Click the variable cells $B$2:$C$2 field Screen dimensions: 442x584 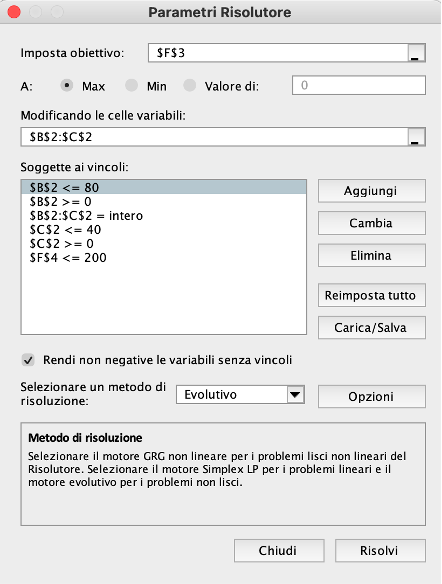(214, 137)
